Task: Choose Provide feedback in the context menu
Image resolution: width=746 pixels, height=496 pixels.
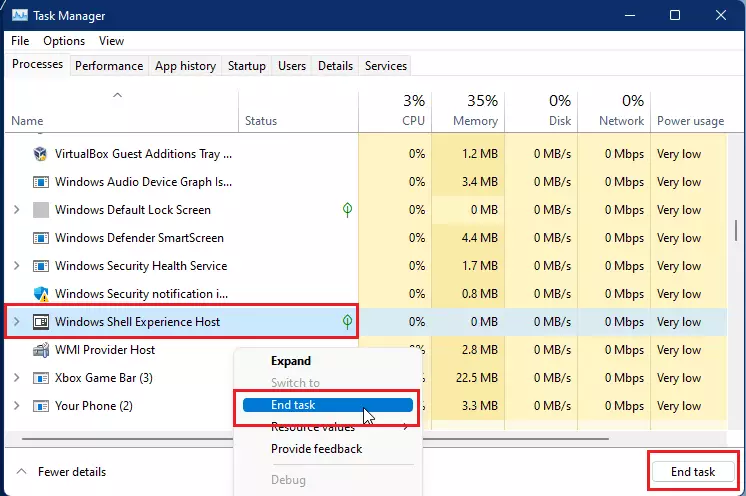Action: [x=316, y=449]
